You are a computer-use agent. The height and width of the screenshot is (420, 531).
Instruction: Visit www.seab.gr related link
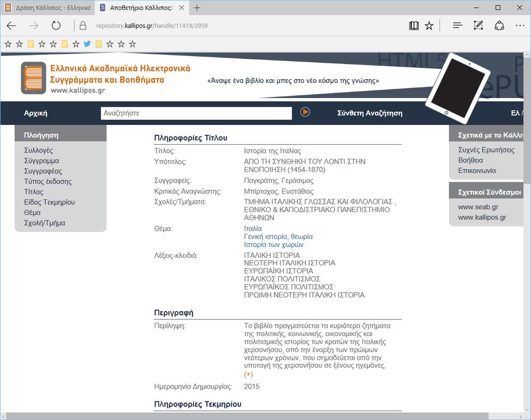478,207
